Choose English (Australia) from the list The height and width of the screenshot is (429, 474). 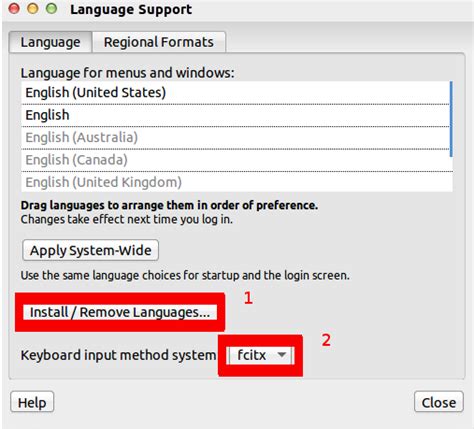[235, 138]
